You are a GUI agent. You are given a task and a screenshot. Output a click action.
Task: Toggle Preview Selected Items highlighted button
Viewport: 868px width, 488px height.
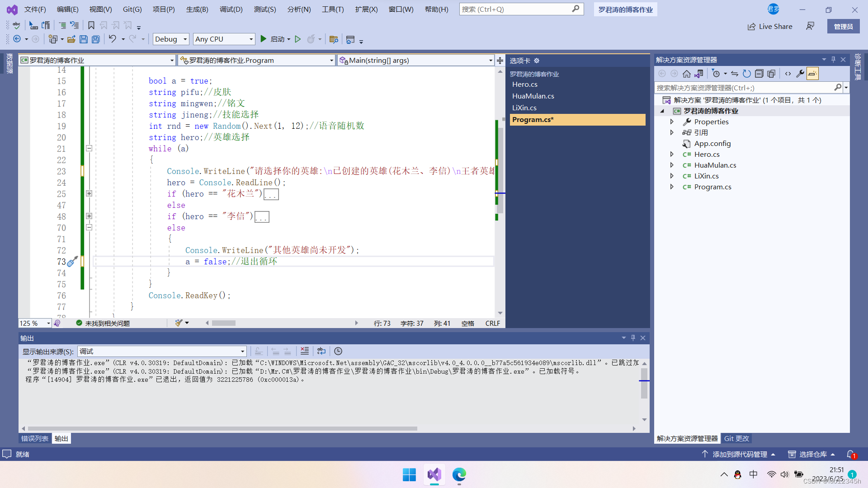click(x=812, y=74)
